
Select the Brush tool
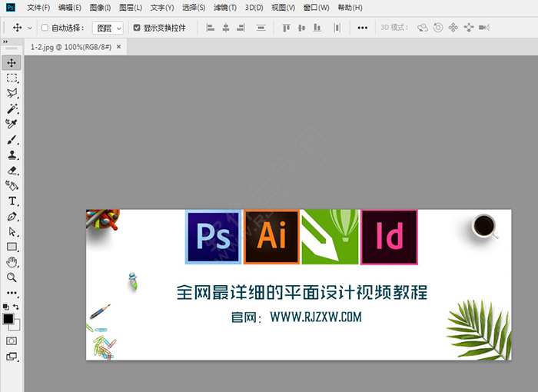12,140
